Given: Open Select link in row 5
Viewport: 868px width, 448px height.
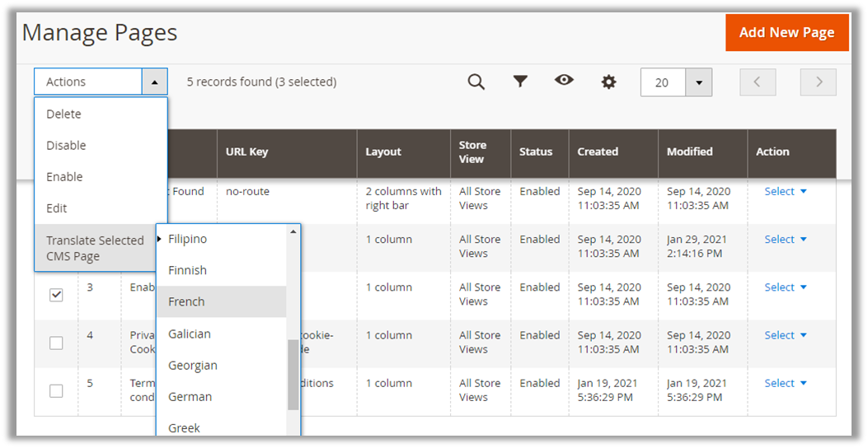Looking at the screenshot, I should 785,384.
